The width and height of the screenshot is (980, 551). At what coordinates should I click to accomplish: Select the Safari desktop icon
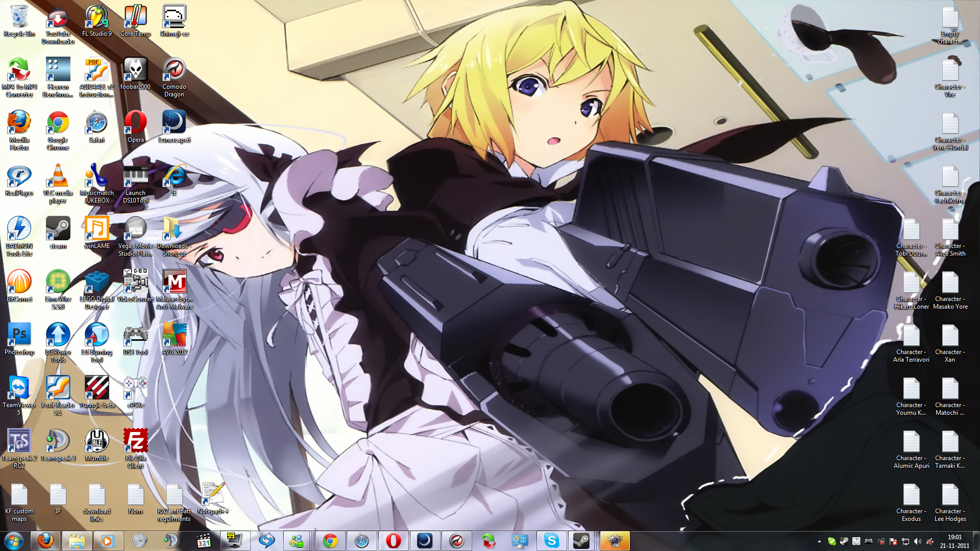pyautogui.click(x=96, y=127)
